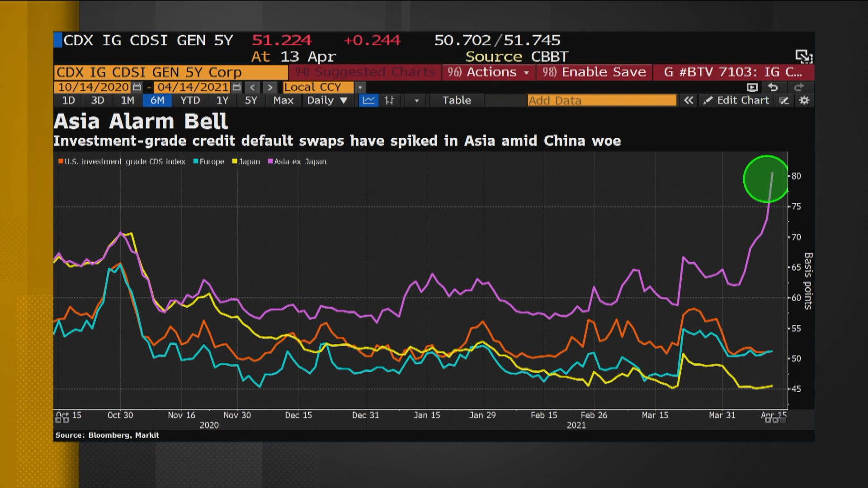The width and height of the screenshot is (868, 488).
Task: Click the Source: Bloomberg, Markit footer
Action: point(107,435)
